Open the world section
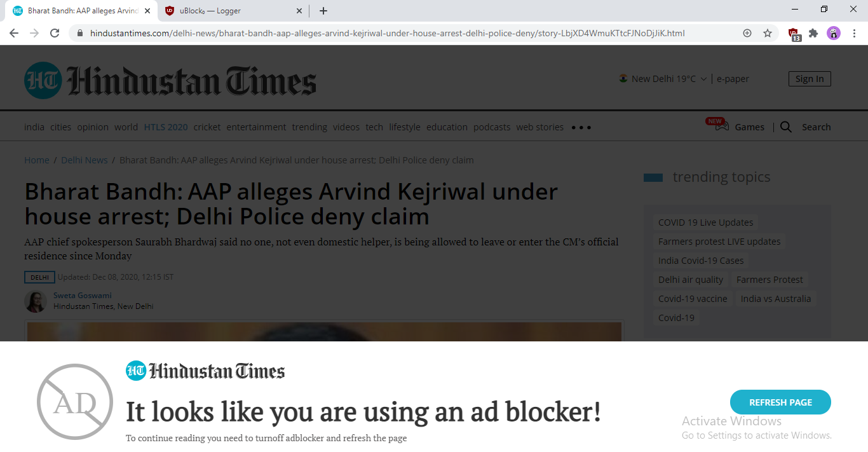The height and width of the screenshot is (452, 868). pos(126,127)
